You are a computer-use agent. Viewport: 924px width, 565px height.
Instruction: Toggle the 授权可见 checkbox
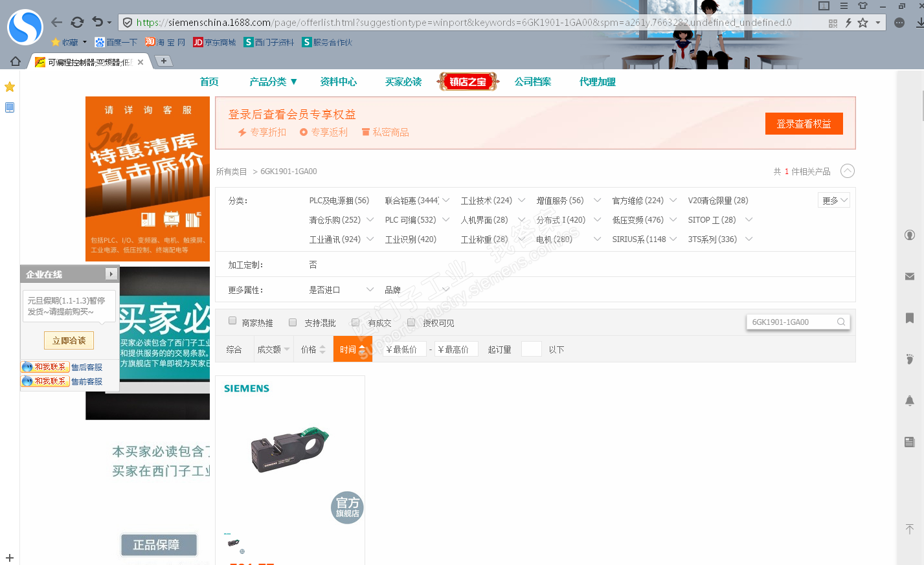(x=411, y=322)
